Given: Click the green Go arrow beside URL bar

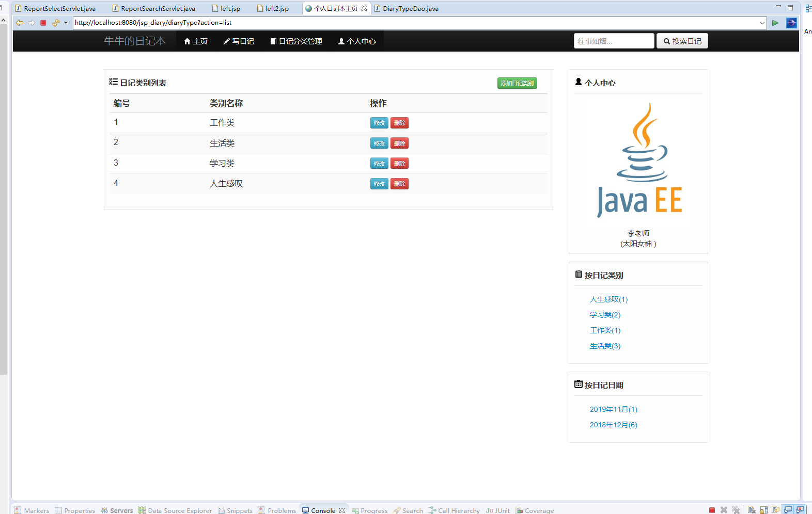Looking at the screenshot, I should tap(775, 23).
